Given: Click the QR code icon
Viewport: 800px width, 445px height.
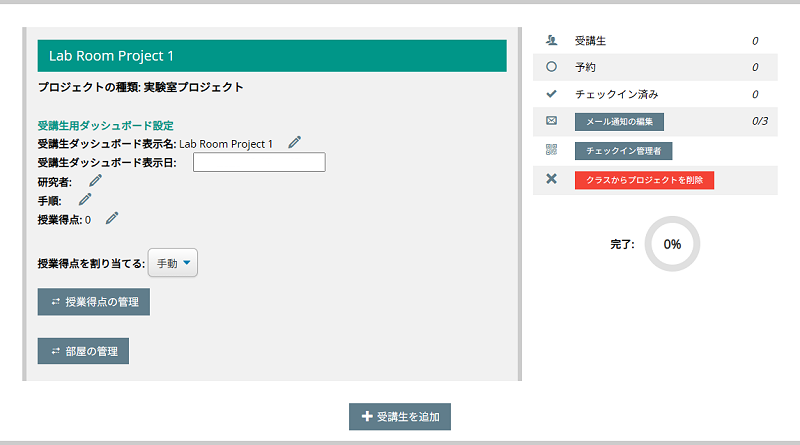Looking at the screenshot, I should pos(551,150).
